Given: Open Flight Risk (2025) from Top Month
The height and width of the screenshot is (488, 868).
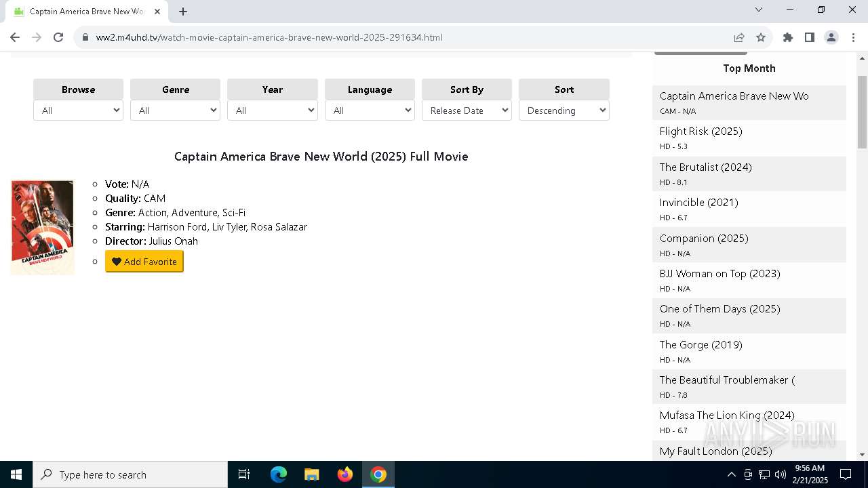Looking at the screenshot, I should pyautogui.click(x=749, y=138).
